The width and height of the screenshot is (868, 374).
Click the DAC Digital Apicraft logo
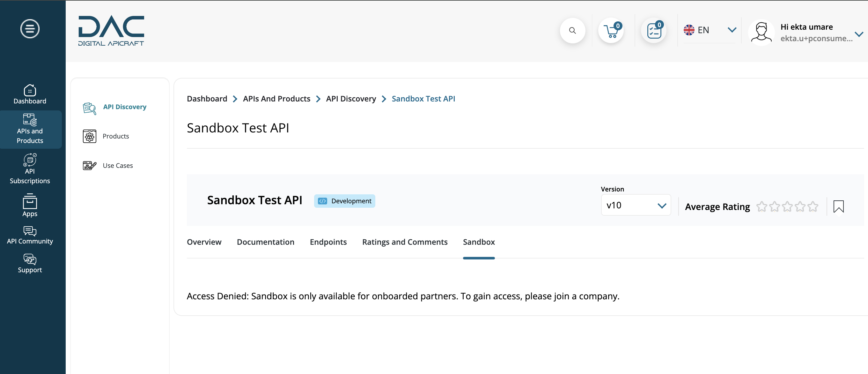click(111, 30)
